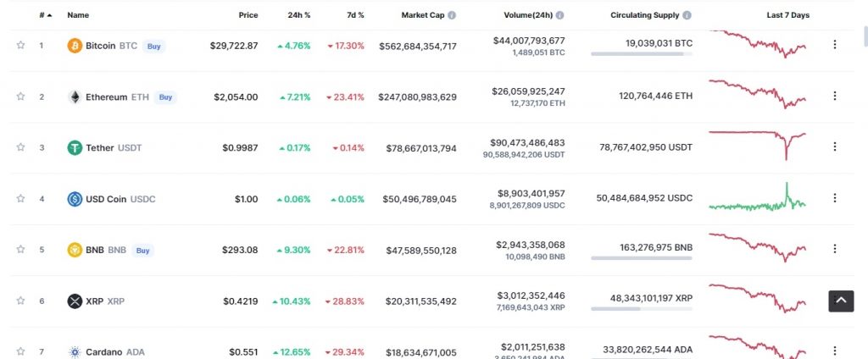Image resolution: width=868 pixels, height=359 pixels.
Task: Click Tether price $0.9987
Action: 240,147
